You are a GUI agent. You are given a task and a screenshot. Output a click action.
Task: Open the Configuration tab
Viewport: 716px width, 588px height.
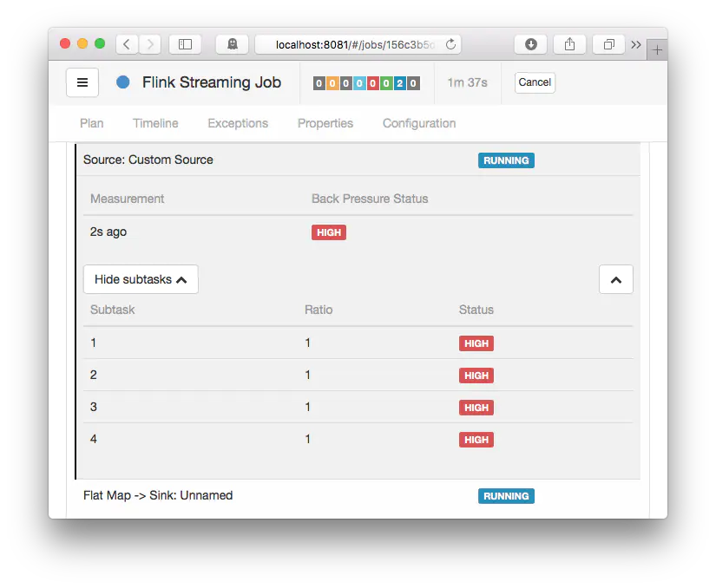coord(419,123)
